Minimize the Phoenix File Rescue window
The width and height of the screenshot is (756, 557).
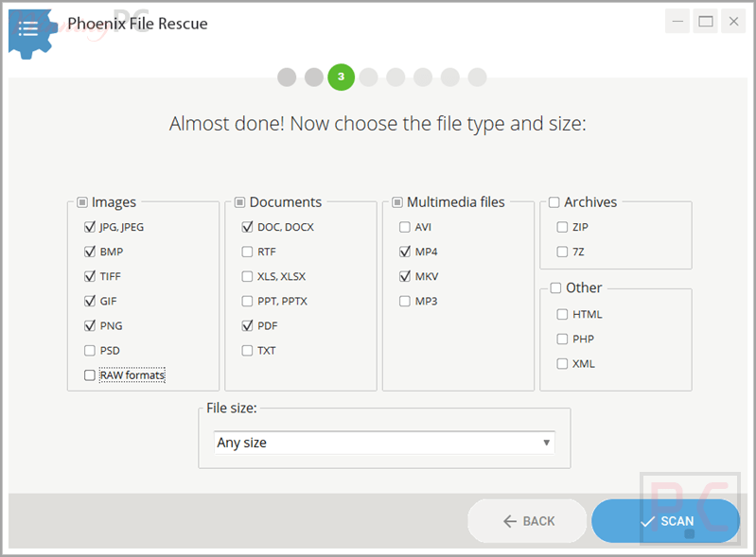[677, 21]
